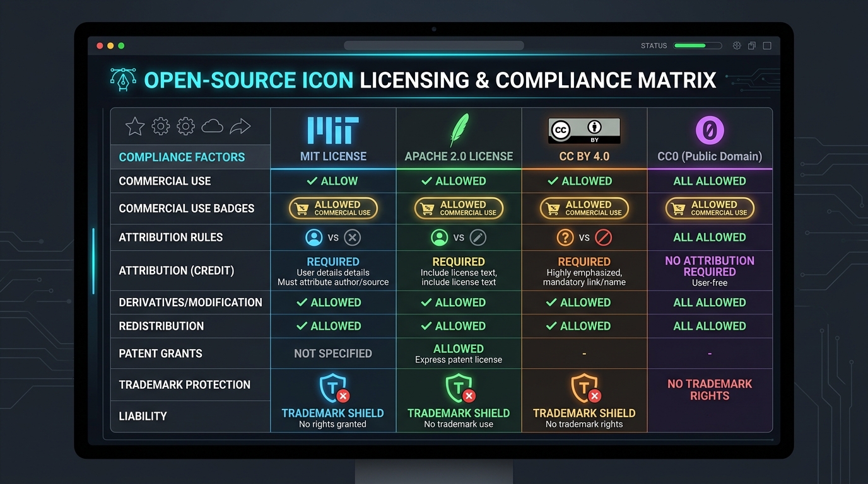The image size is (868, 484).
Task: Select the COMMERCIAL USE BADGES row label
Action: pyautogui.click(x=187, y=209)
